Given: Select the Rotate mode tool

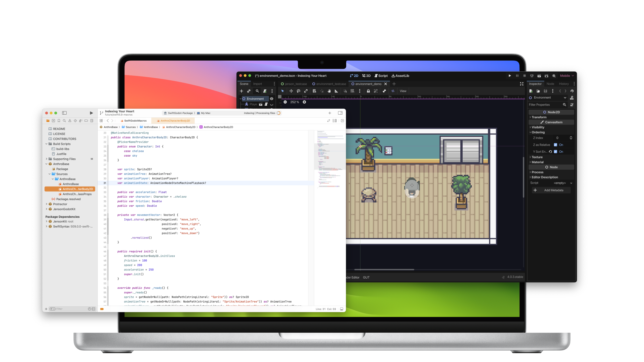Looking at the screenshot, I should pyautogui.click(x=298, y=91).
